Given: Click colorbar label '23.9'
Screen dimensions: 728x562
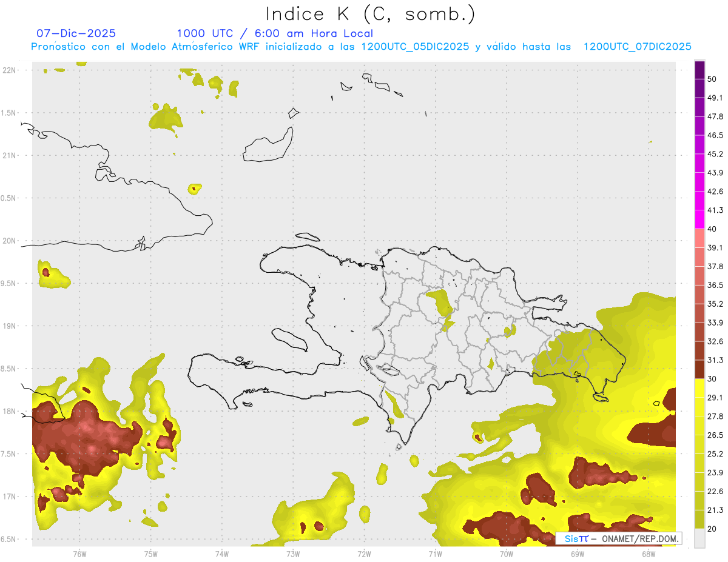Looking at the screenshot, I should [x=715, y=473].
